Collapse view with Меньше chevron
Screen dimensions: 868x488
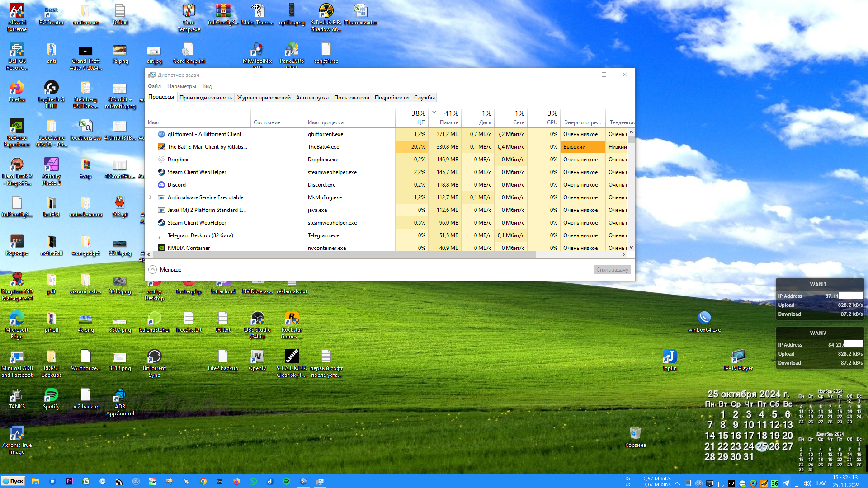153,270
